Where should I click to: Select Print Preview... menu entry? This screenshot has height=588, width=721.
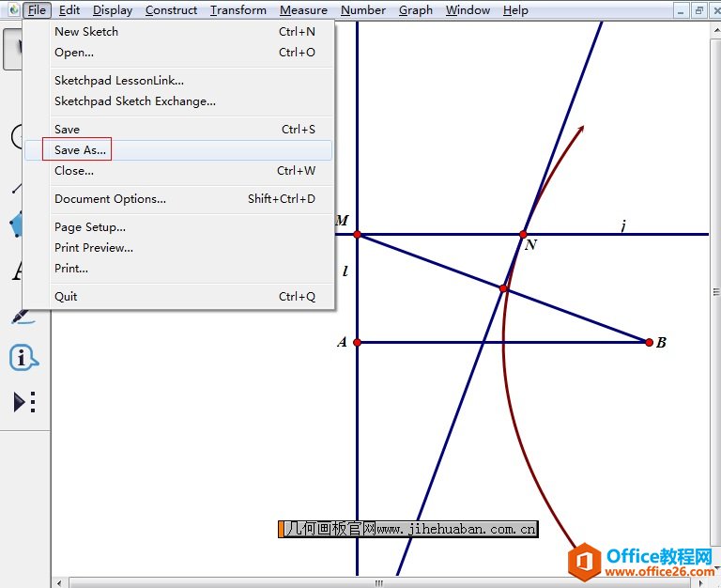coord(94,248)
